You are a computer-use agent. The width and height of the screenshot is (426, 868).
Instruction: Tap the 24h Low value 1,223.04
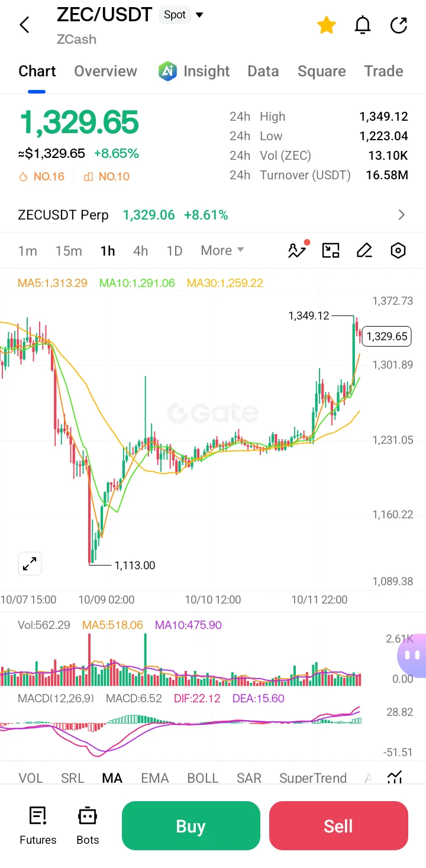[x=383, y=136]
